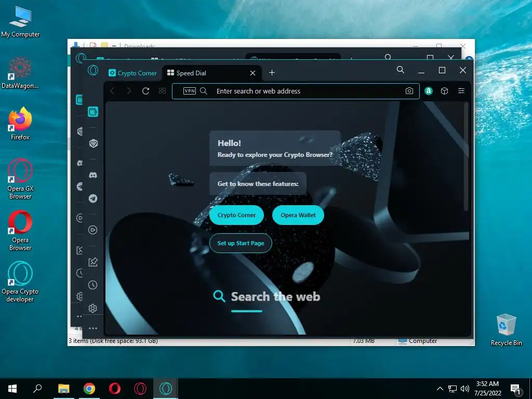Open the wallet icon in sidebar
Viewport: 532px width, 399px height.
pos(93,112)
